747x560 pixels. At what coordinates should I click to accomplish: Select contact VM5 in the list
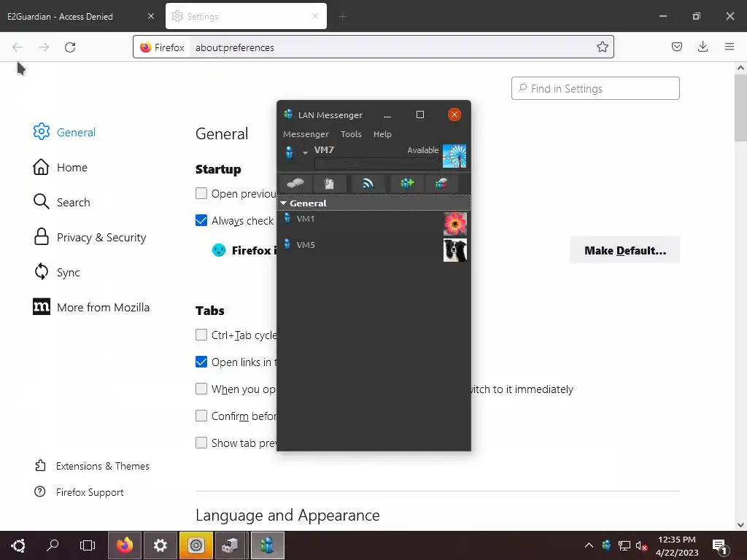click(x=373, y=250)
